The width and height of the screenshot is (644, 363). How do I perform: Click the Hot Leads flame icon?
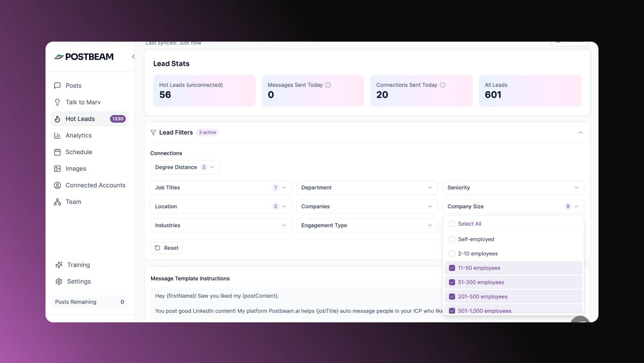coord(58,119)
